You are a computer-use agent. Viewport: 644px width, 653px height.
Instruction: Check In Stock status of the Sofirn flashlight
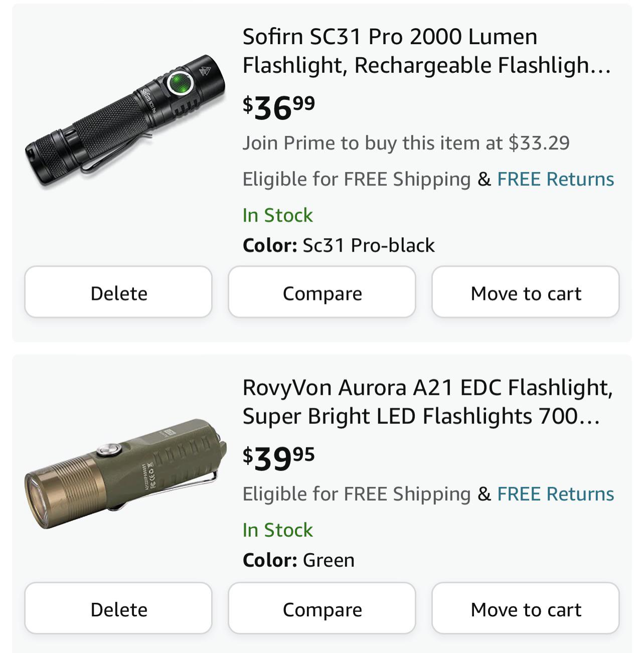[278, 215]
